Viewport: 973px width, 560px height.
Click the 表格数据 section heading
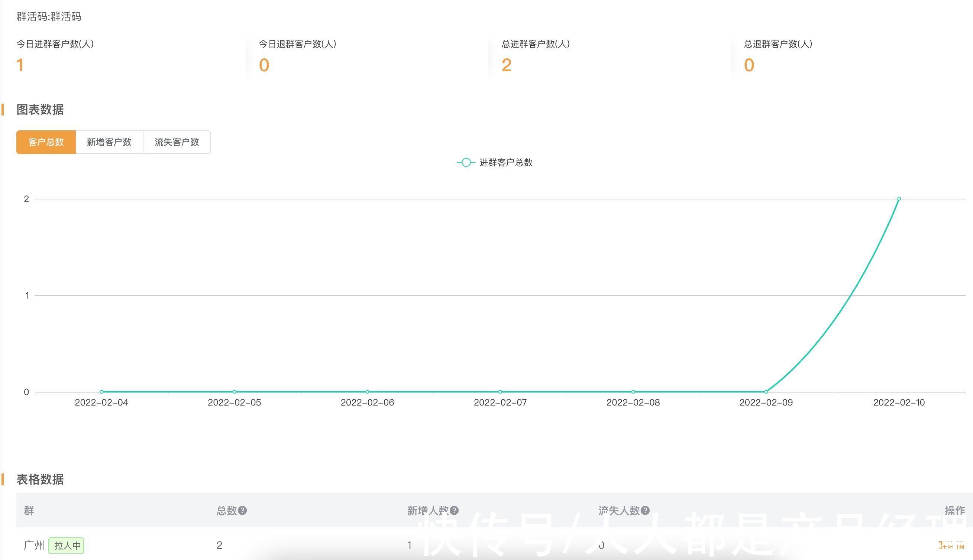click(40, 480)
